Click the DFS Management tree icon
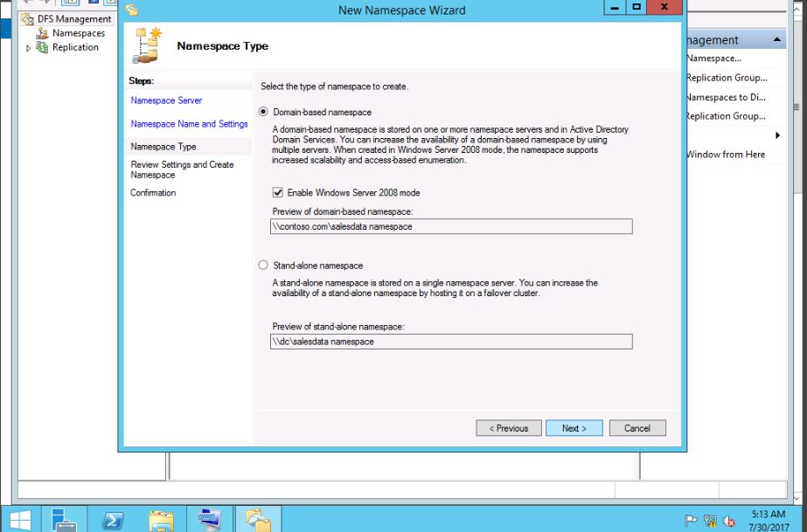The width and height of the screenshot is (807, 532). point(28,19)
